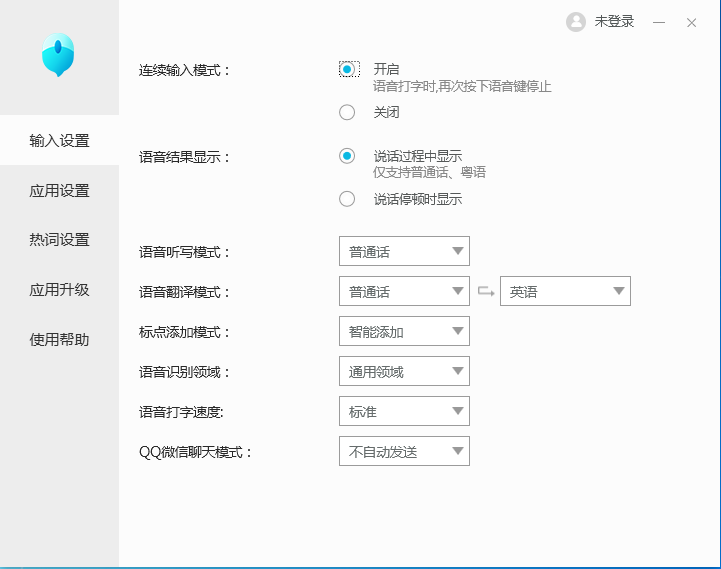Select 关闭 for continuous input mode
Image resolution: width=721 pixels, height=569 pixels.
(347, 112)
